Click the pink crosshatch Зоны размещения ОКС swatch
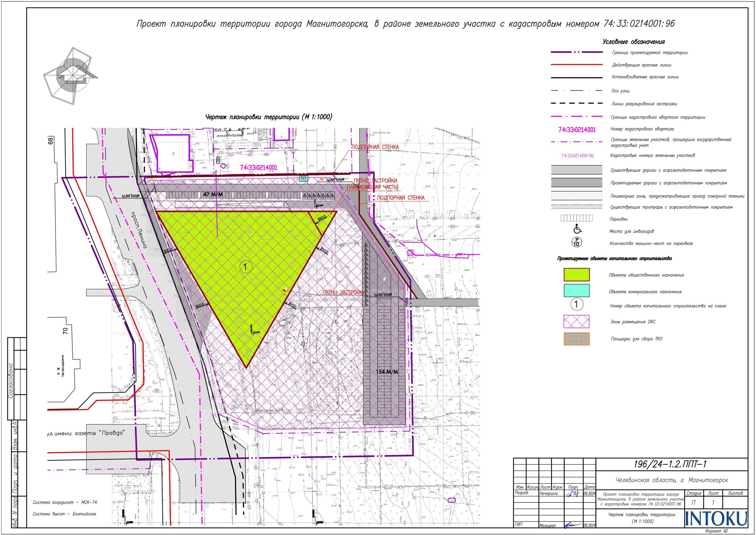 tap(576, 321)
